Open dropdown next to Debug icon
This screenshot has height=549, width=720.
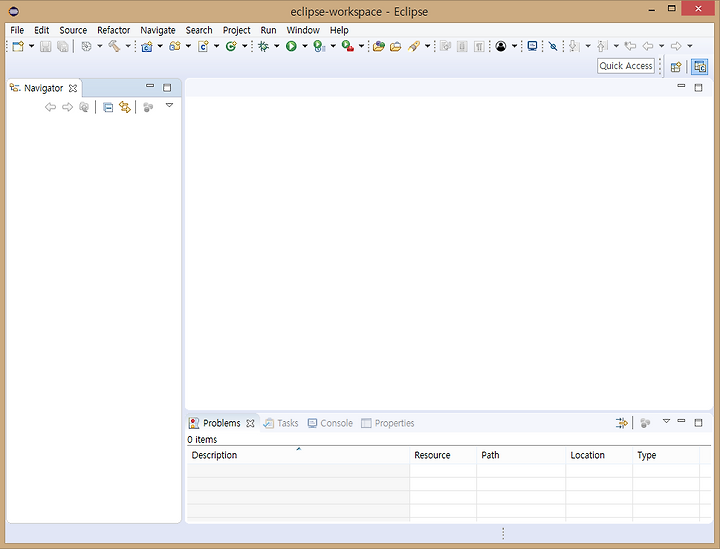pos(276,46)
